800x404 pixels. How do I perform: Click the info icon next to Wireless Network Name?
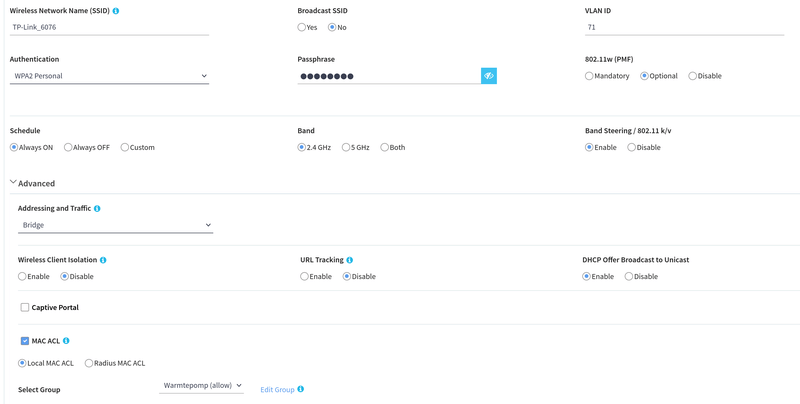(116, 11)
